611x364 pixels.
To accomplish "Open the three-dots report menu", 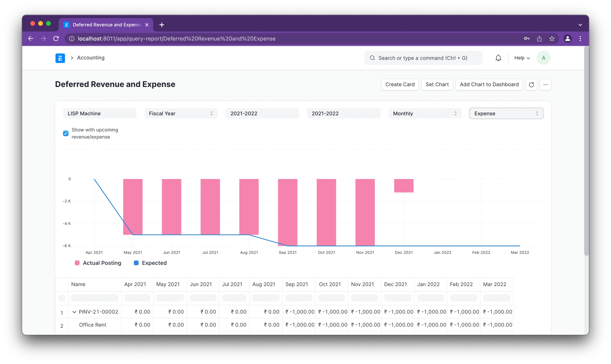I will 545,85.
